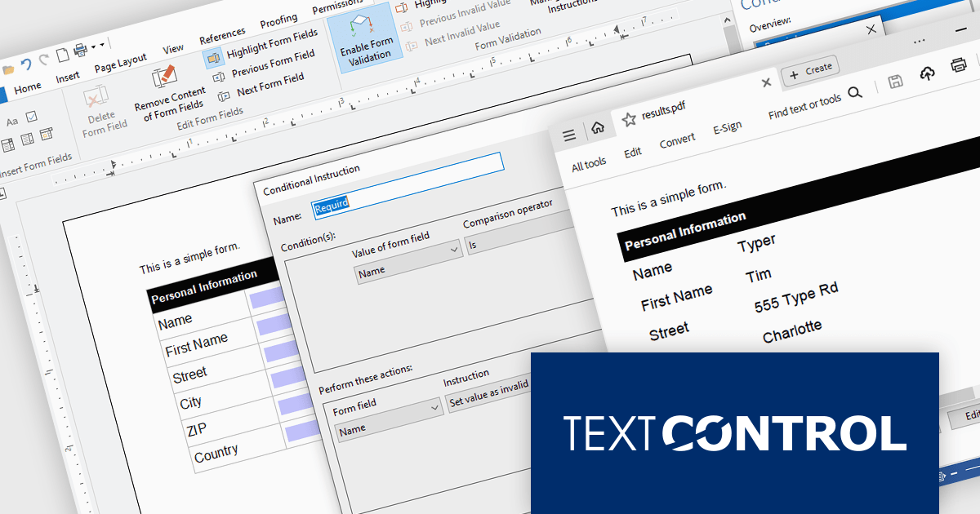Click the text form field 'Aa' insert icon
The width and height of the screenshot is (980, 514).
pyautogui.click(x=12, y=122)
